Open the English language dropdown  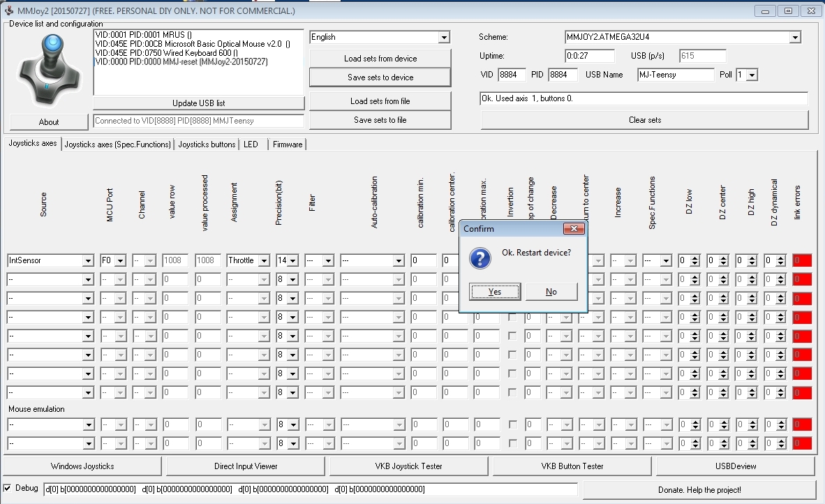pyautogui.click(x=444, y=38)
